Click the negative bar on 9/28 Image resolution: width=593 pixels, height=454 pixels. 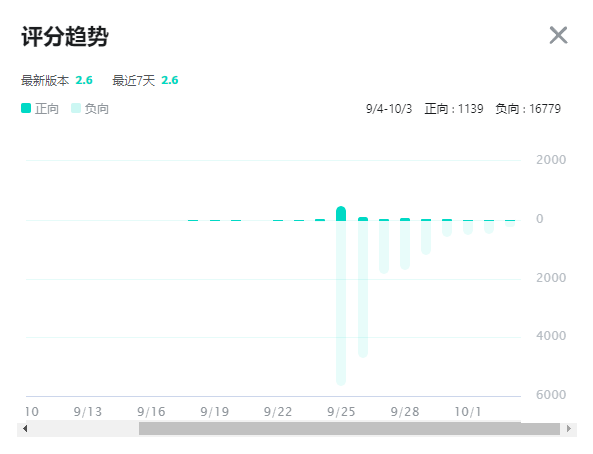click(405, 245)
